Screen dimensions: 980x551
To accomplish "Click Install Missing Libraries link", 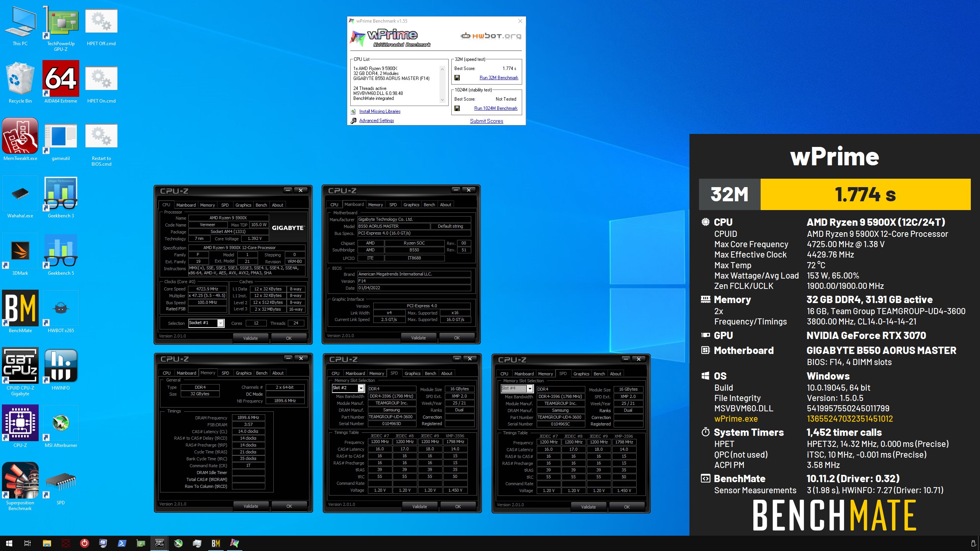I will [380, 111].
